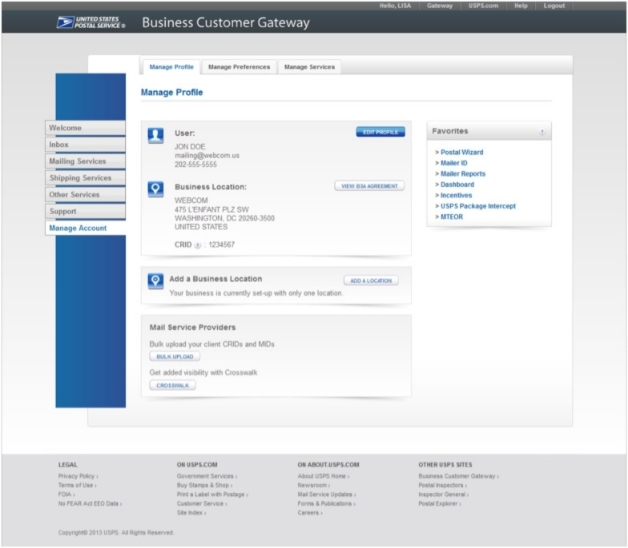628x548 pixels.
Task: Click the Add a Location button
Action: (371, 280)
